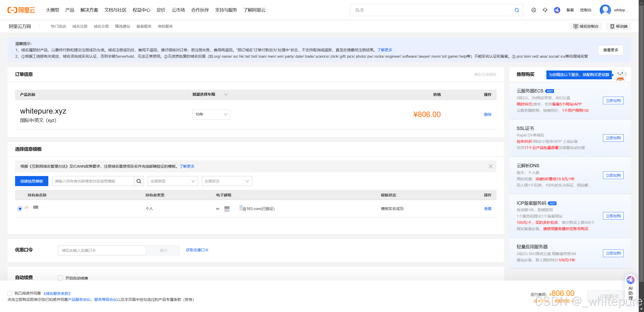Screen dimensions: 644x312
Task: Enable the 开启自动续费 checkbox
Action: tap(60, 278)
